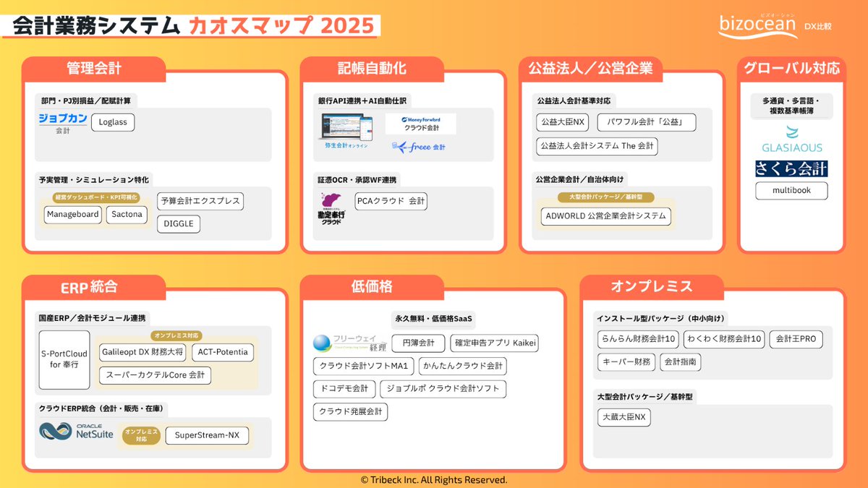Click the DX比較 label
This screenshot has width=868, height=488.
(818, 27)
